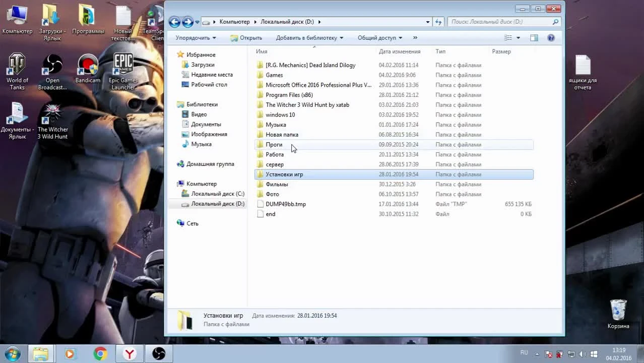Sort the list by Имя column header

point(262,51)
